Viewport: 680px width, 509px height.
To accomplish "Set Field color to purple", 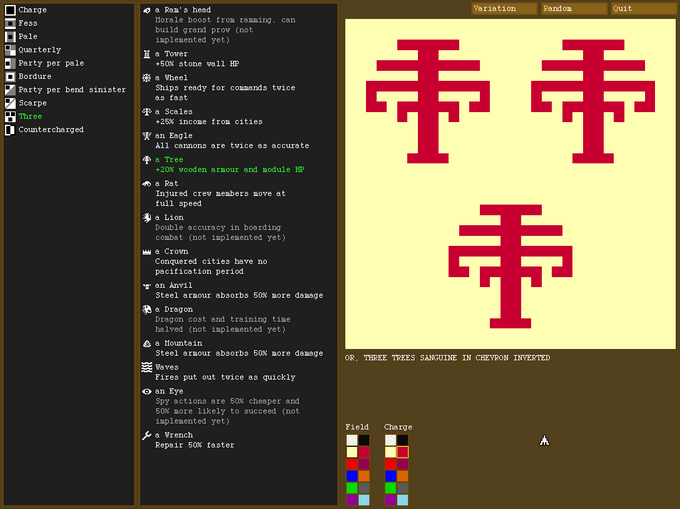I will 352,500.
